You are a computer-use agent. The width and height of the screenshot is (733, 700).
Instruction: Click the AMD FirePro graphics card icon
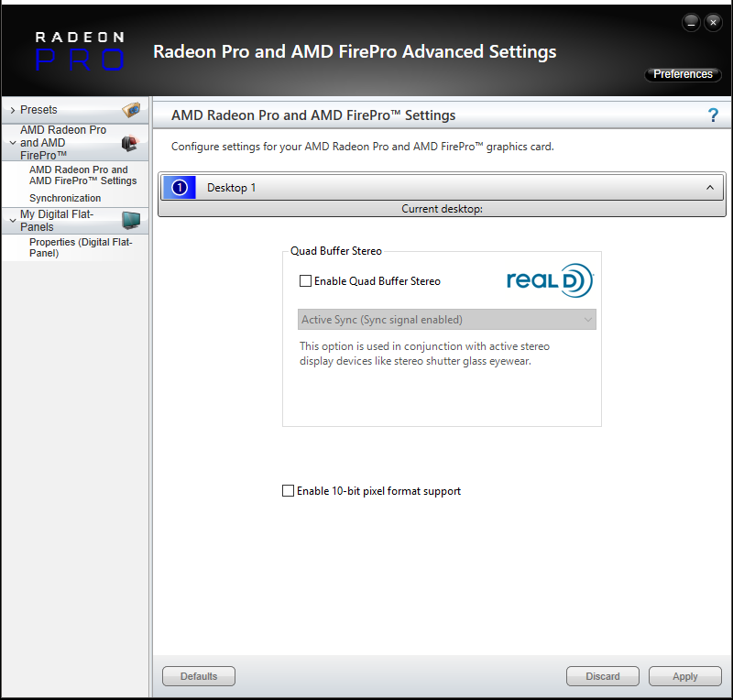tap(130, 143)
